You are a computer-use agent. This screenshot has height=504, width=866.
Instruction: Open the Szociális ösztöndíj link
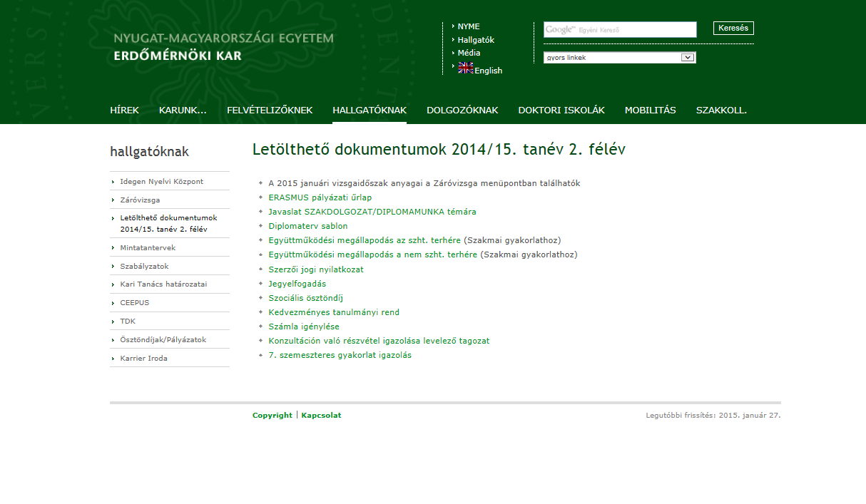306,298
